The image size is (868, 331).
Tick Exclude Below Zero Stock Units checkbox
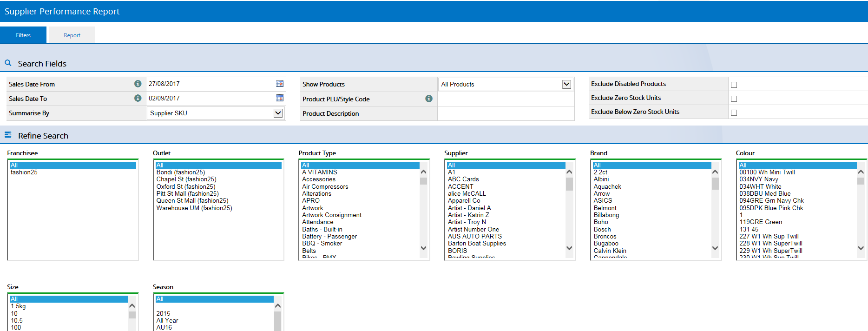coord(734,113)
